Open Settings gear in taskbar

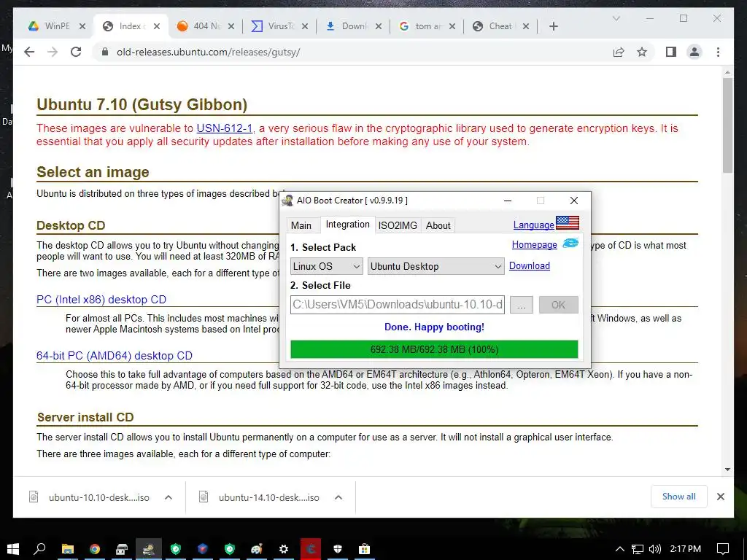(x=284, y=549)
